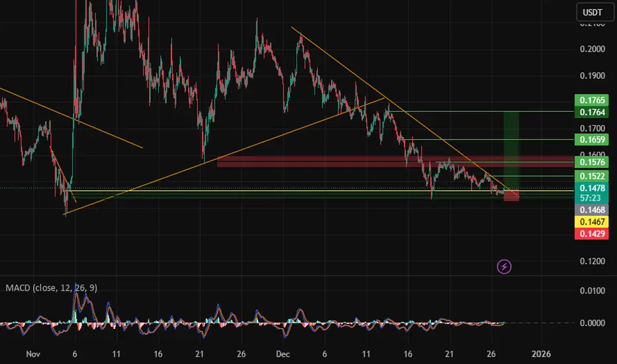The image size is (617, 364).
Task: Select the grey 0.1468 price label
Action: coord(591,210)
